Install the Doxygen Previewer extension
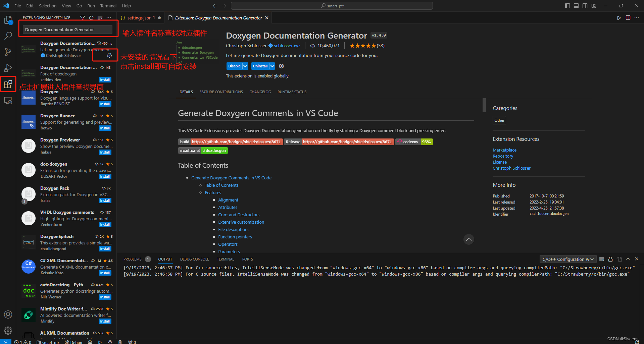Screen dimensions: 644x344 tap(105, 152)
